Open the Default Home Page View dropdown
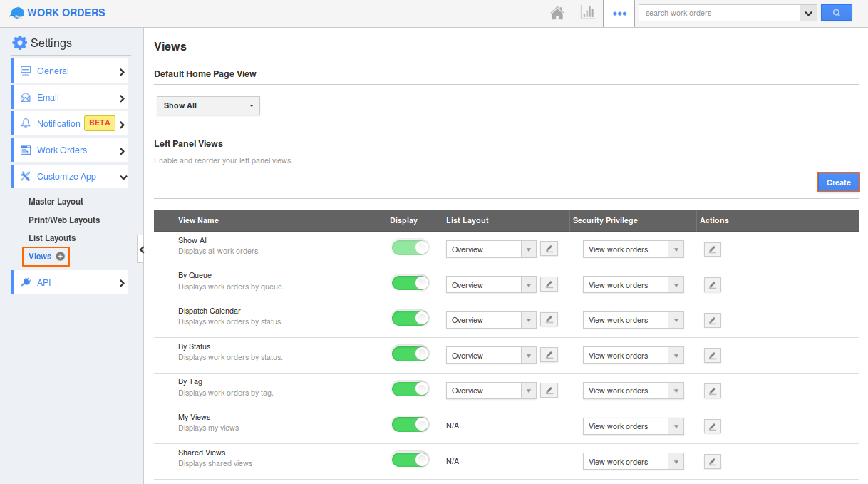 [208, 105]
